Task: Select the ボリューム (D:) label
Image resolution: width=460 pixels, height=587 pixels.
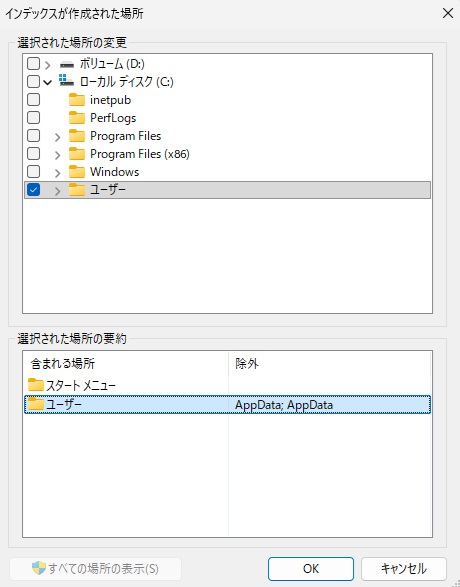Action: (112, 64)
